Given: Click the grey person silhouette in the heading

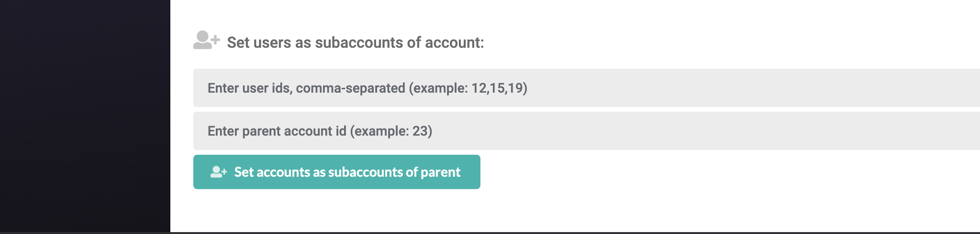Looking at the screenshot, I should (x=202, y=40).
